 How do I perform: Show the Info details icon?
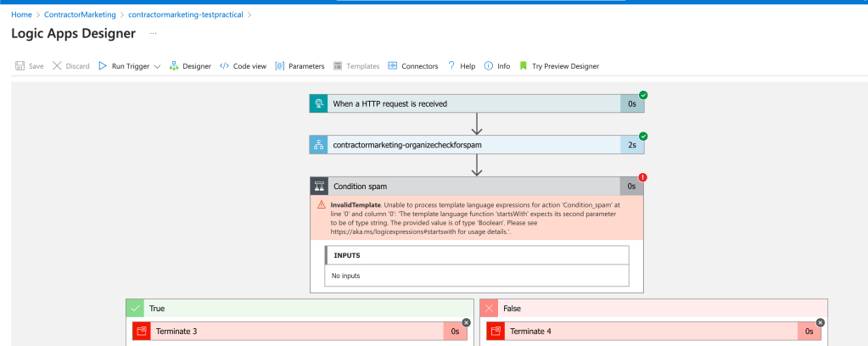(x=488, y=66)
